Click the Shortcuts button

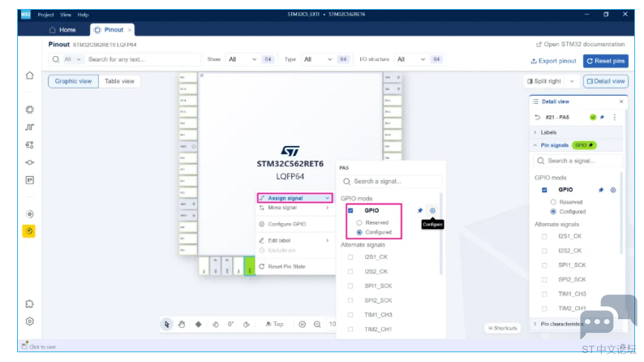503,328
